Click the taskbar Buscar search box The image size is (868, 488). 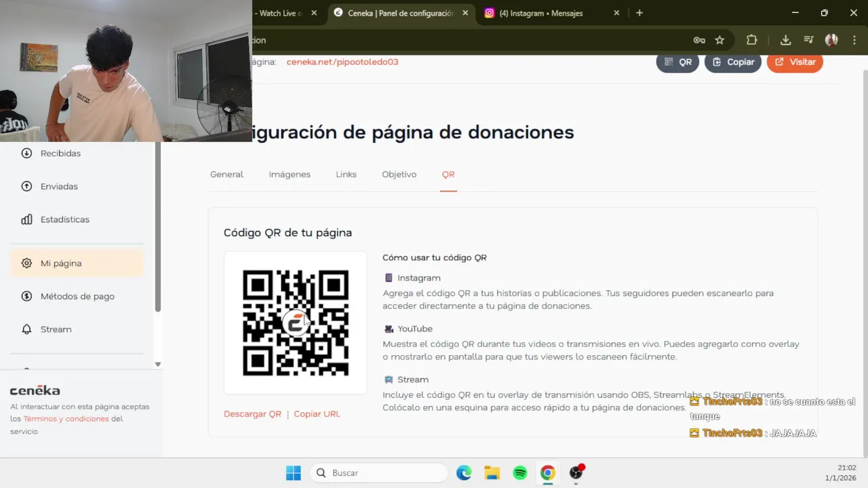click(x=378, y=473)
